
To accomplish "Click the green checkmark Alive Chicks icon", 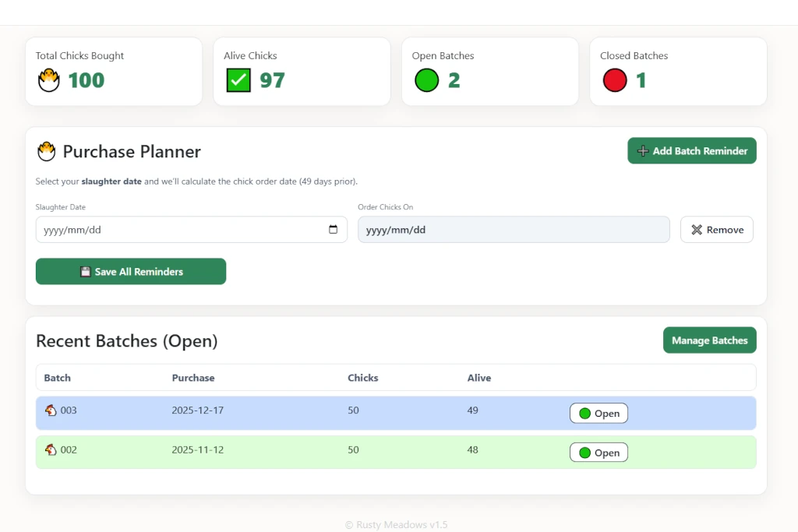I will (x=238, y=80).
